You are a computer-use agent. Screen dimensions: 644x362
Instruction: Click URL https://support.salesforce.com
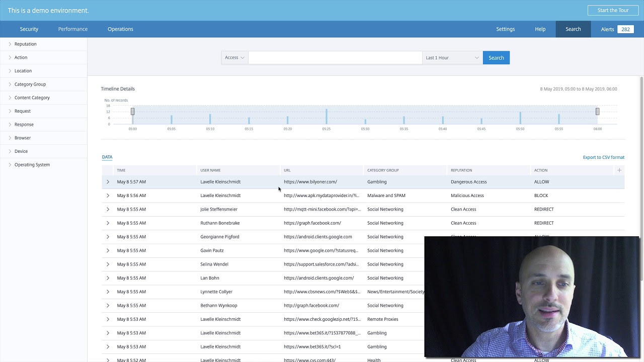point(321,264)
